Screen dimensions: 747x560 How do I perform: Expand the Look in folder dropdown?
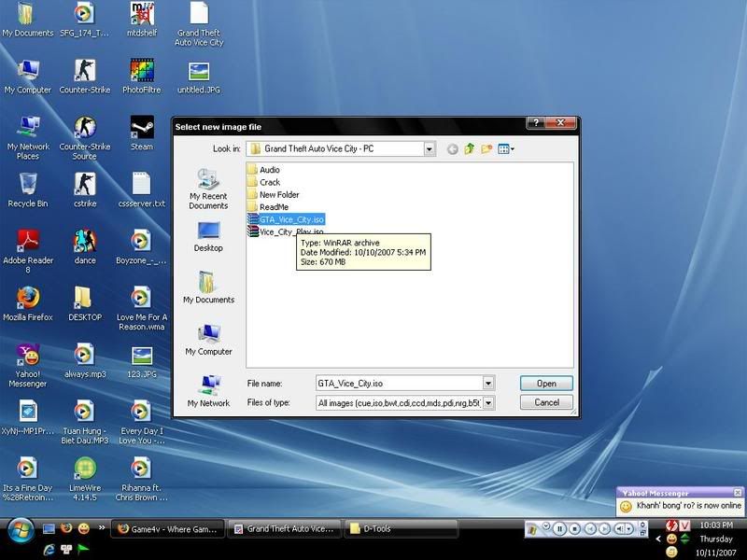click(x=430, y=149)
